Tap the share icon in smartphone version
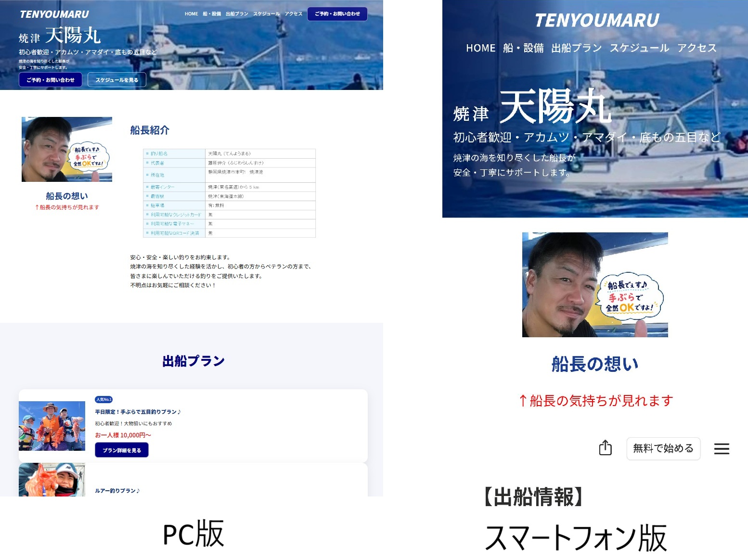The width and height of the screenshot is (748, 560). tap(605, 448)
